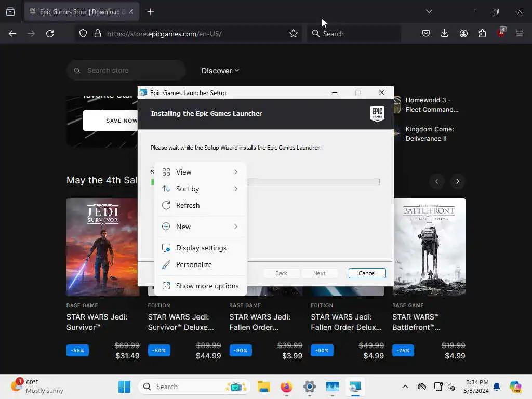Select Refresh in the context menu
This screenshot has width=532, height=399.
[201, 205]
